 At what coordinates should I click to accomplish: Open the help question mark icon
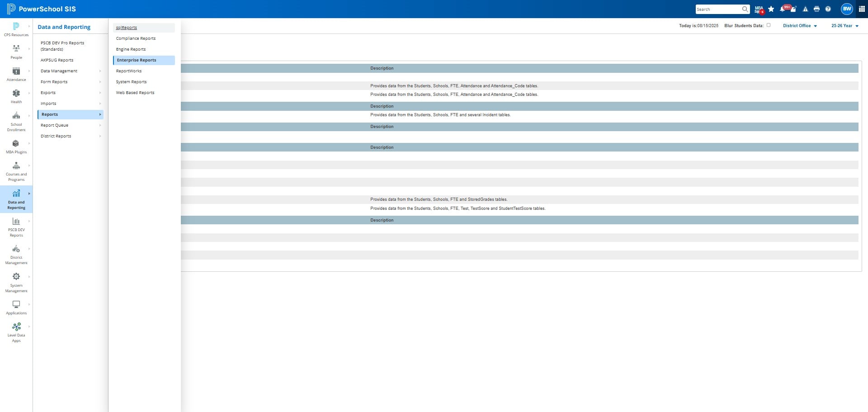(828, 9)
